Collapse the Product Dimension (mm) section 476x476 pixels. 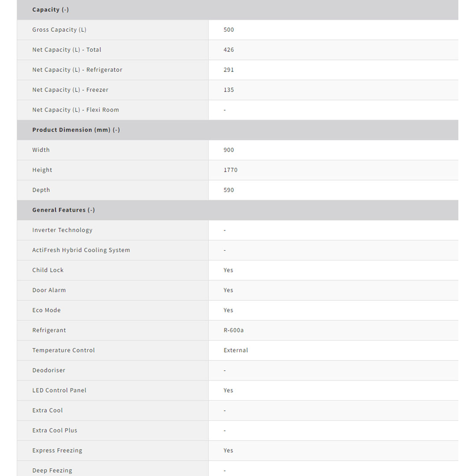76,130
